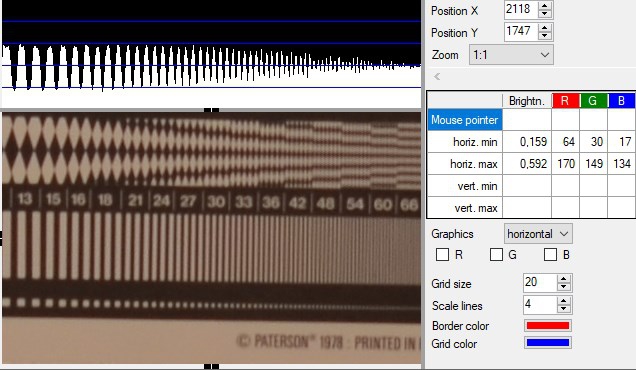Select the horiz. min green value 30
The width and height of the screenshot is (636, 370).
593,142
